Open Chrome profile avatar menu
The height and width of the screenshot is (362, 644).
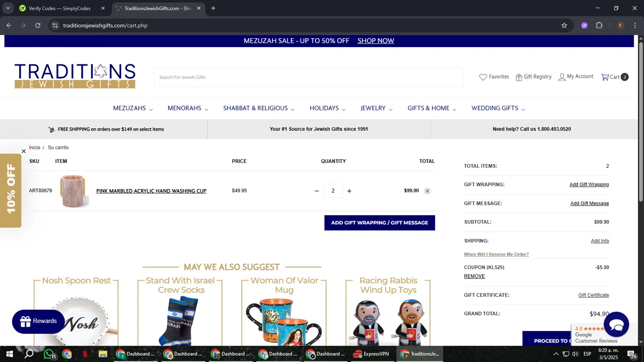click(x=620, y=25)
